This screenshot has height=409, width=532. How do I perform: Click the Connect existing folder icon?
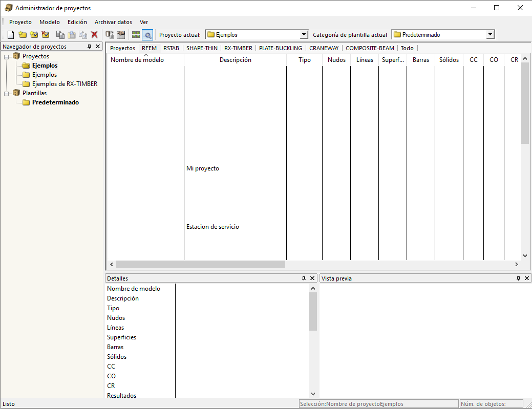(x=34, y=35)
